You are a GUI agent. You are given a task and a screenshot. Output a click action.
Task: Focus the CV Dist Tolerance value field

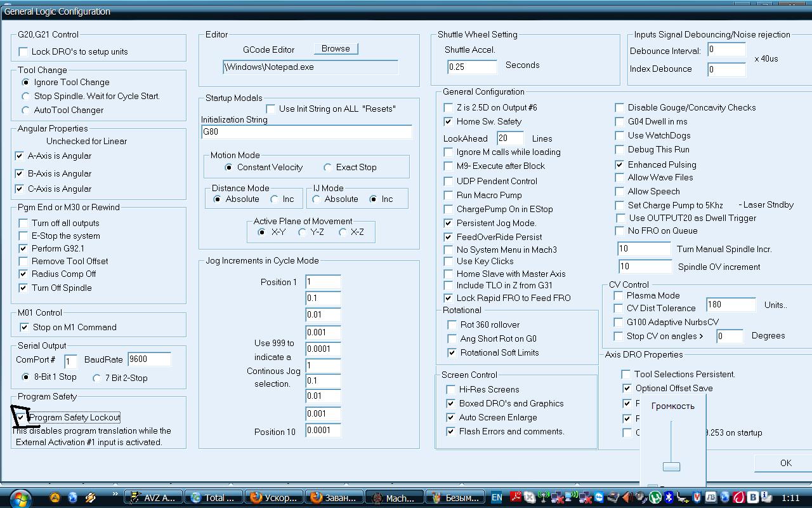tap(731, 304)
